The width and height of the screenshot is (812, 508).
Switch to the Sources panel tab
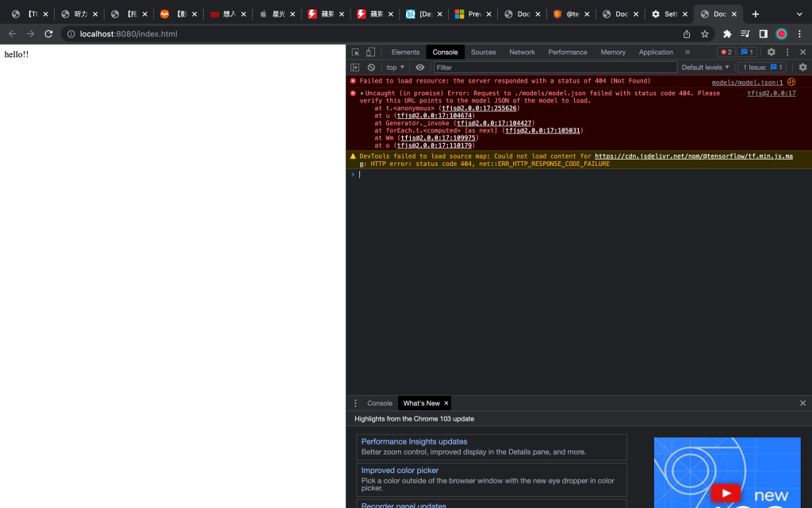pos(483,52)
